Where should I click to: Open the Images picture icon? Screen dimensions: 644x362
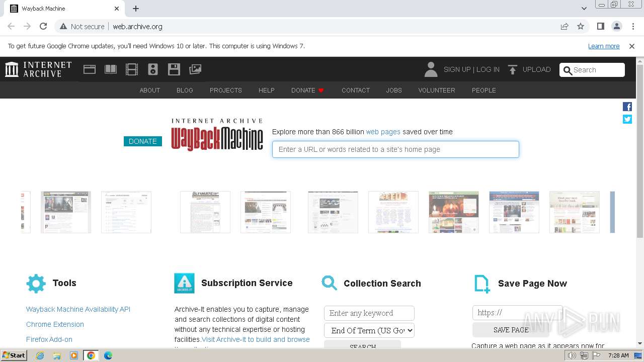[x=195, y=69]
